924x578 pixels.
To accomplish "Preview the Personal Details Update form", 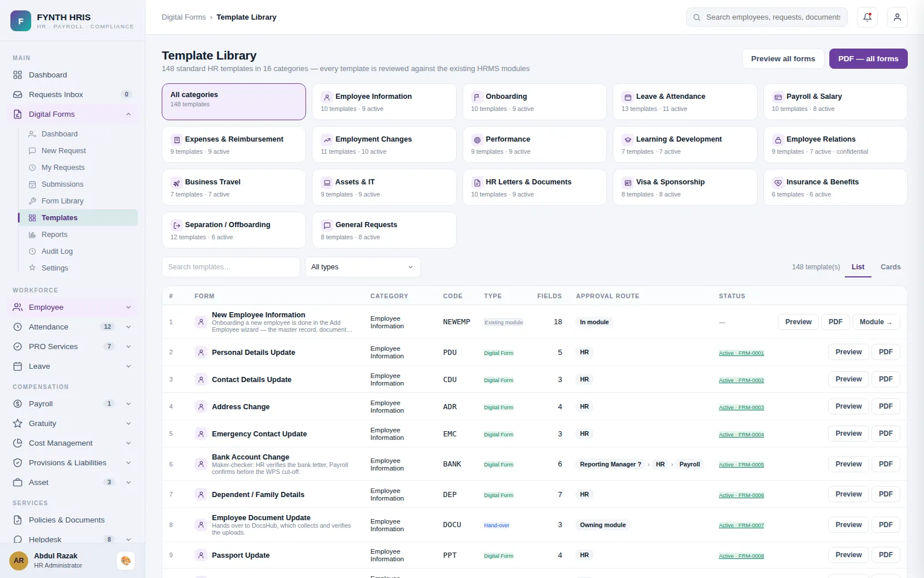I will [848, 352].
